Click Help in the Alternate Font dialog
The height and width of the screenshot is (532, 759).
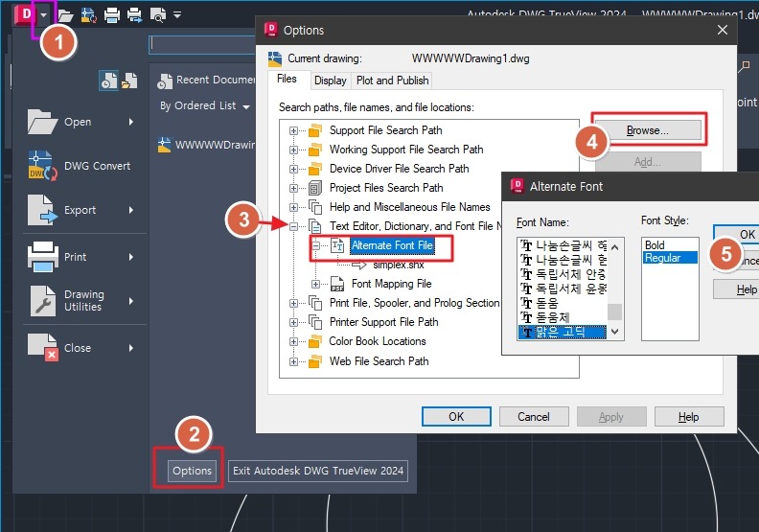tap(737, 289)
